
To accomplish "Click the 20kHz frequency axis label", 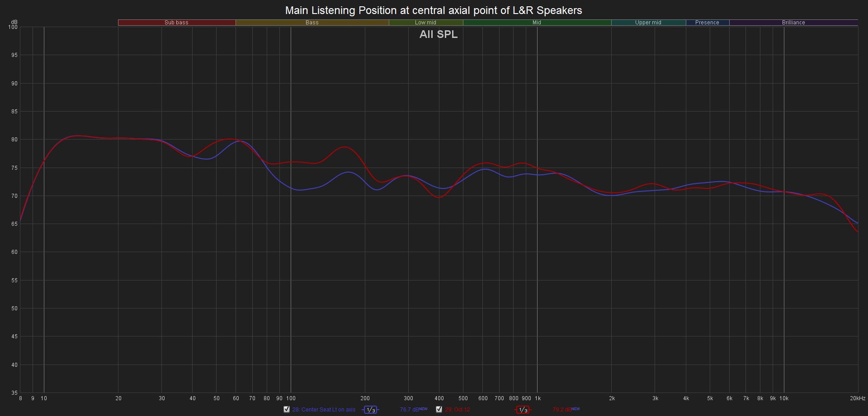I will (x=858, y=398).
